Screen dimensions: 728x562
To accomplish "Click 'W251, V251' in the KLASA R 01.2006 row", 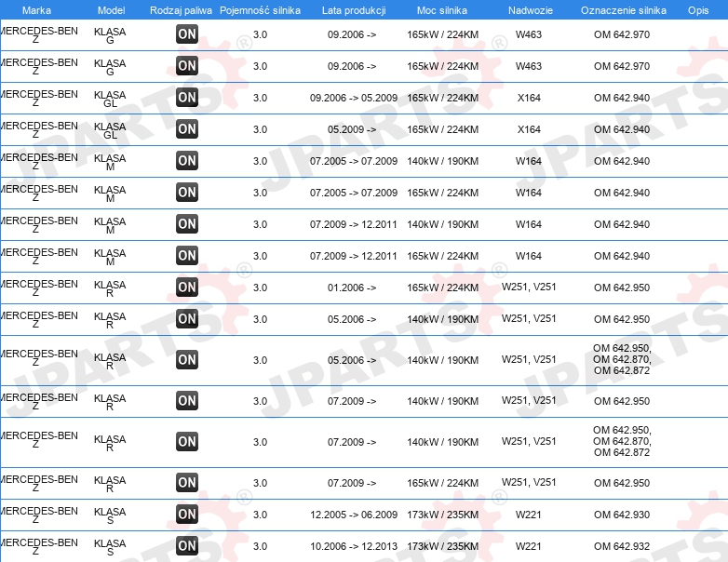I will coord(529,287).
